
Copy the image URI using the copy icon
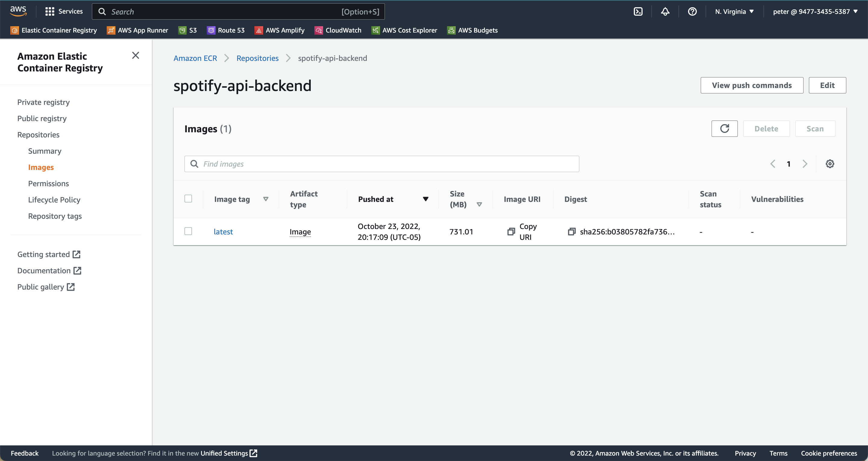pos(511,231)
